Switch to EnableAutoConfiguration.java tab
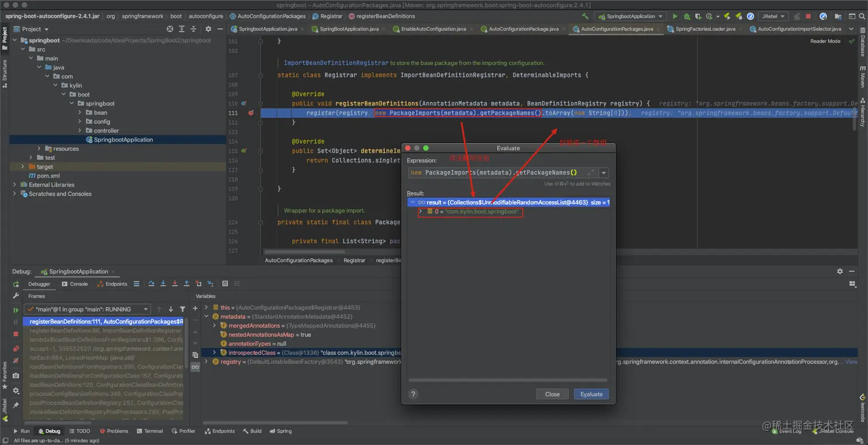The height and width of the screenshot is (445, 868). (x=433, y=29)
